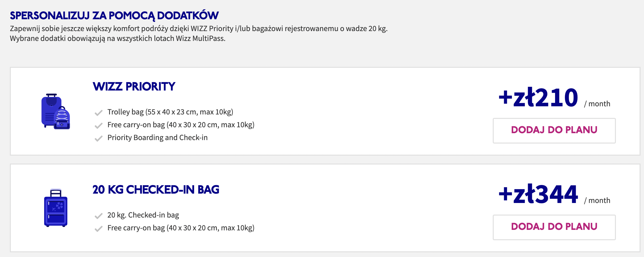Add 20 kg checked-in bag with Dodaj do planu

(554, 227)
